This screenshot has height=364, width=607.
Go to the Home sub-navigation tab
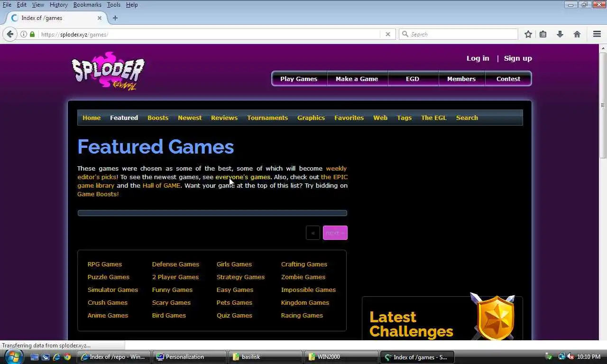[x=92, y=118]
